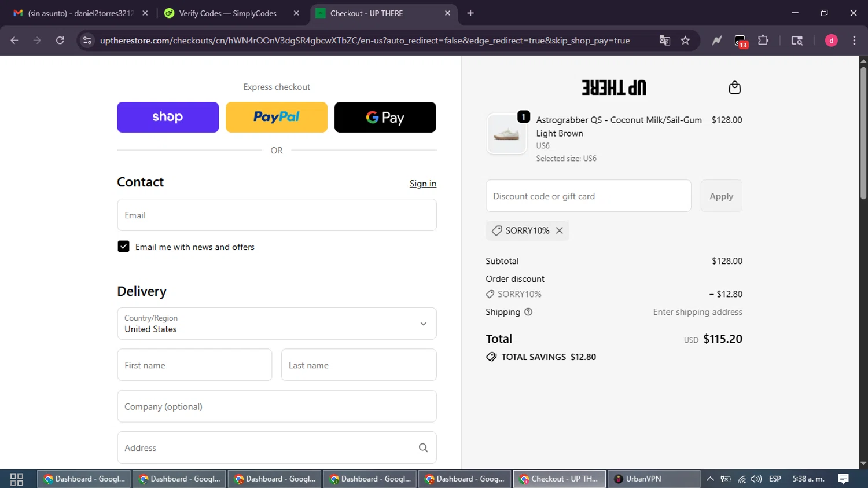The image size is (868, 488).
Task: Show hidden system tray icons
Action: tap(710, 479)
